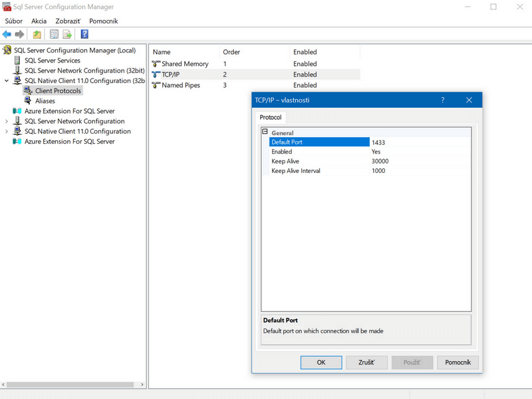Click the Shared Memory protocol icon
Viewport: 532px width, 399px height.
[x=156, y=64]
